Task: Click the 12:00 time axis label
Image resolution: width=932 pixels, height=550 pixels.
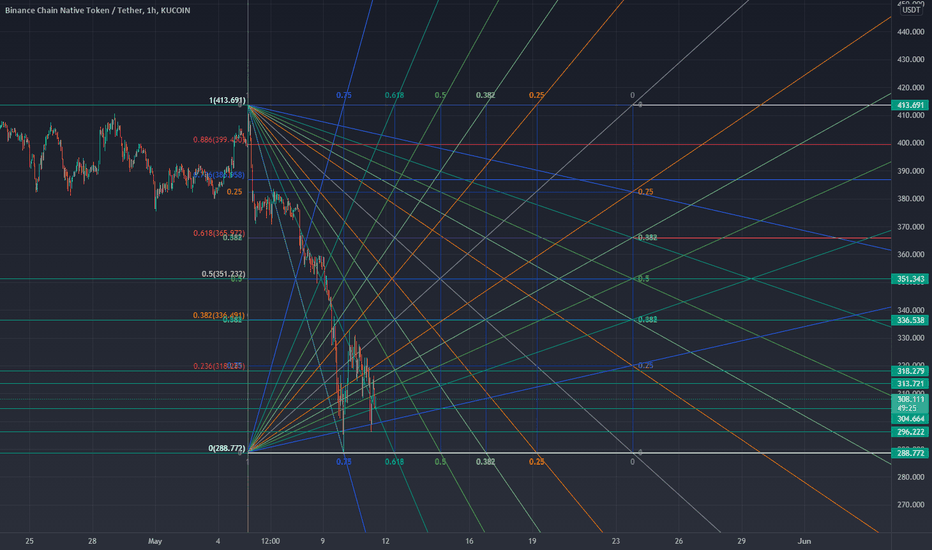Action: (x=270, y=541)
